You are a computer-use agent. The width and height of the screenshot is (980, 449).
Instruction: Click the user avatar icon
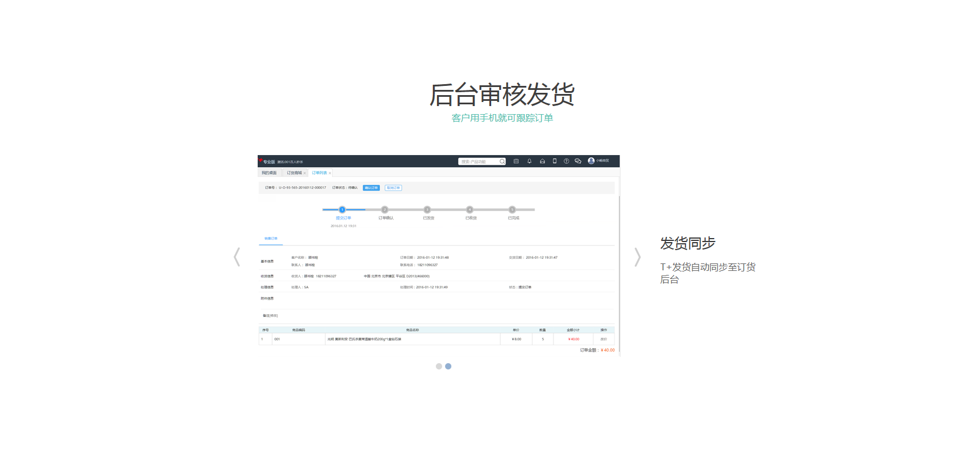(x=591, y=161)
